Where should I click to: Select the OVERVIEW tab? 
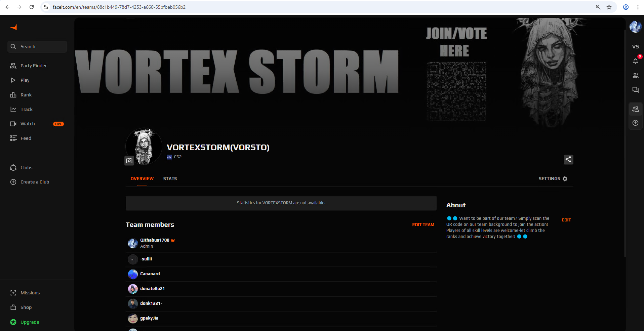pyautogui.click(x=142, y=179)
